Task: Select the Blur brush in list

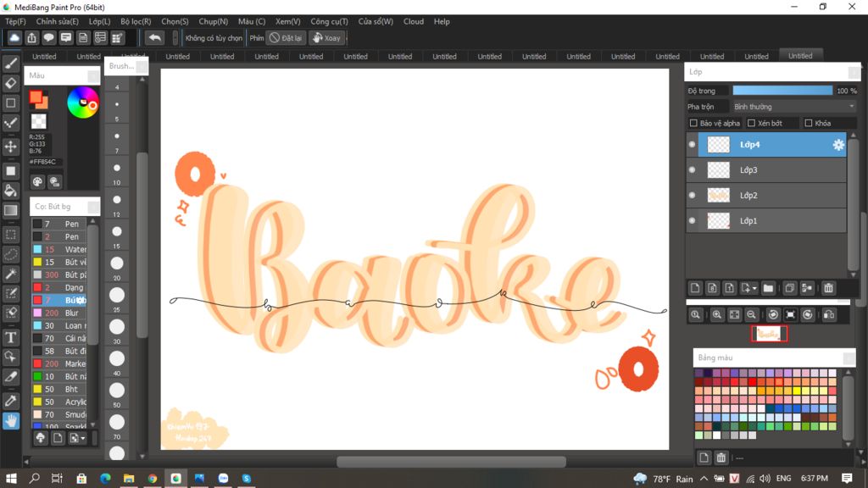Action: coord(59,313)
